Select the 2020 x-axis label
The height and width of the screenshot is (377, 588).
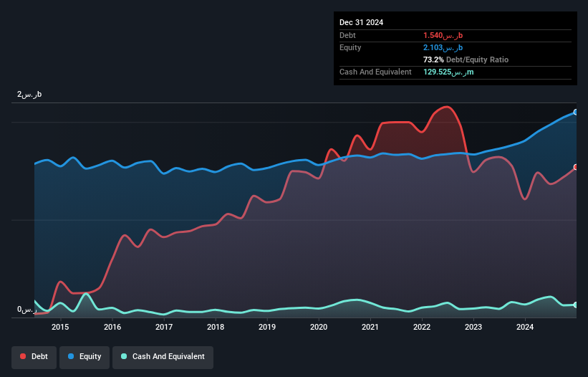click(319, 327)
